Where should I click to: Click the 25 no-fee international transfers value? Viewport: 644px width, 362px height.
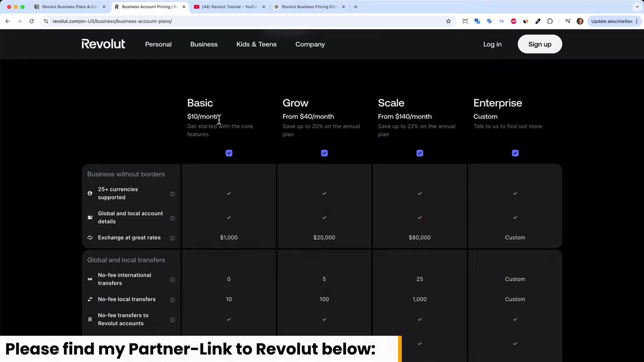pyautogui.click(x=420, y=279)
